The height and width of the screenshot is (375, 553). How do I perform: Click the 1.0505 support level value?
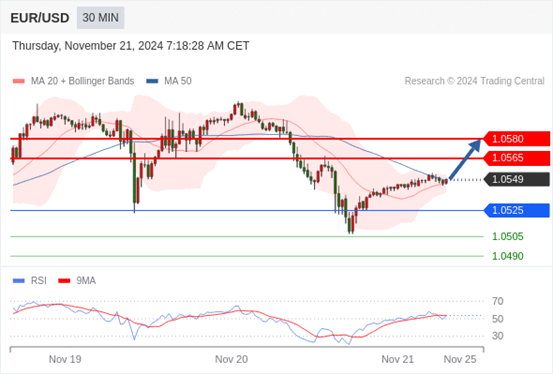click(508, 236)
